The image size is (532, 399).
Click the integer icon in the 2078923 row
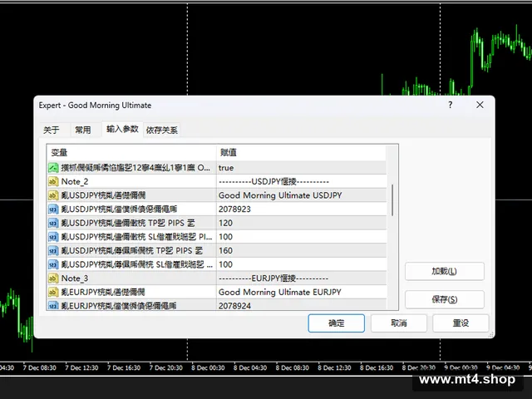tap(53, 209)
